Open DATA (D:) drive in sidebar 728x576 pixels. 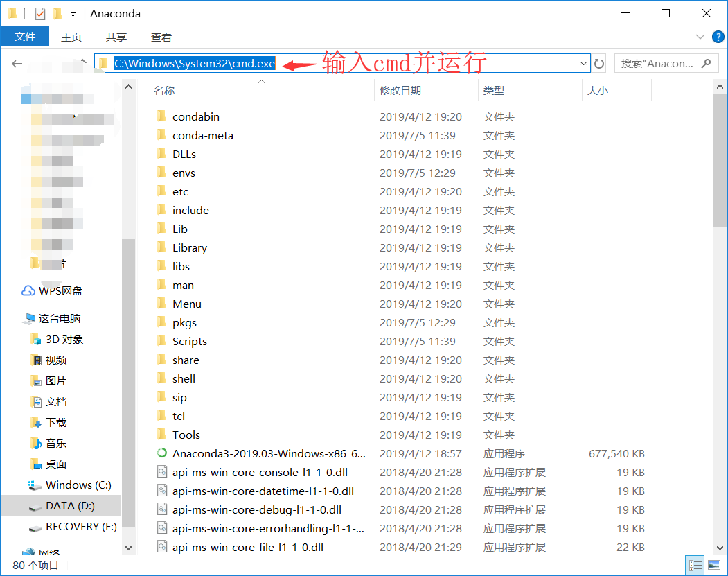(x=70, y=506)
